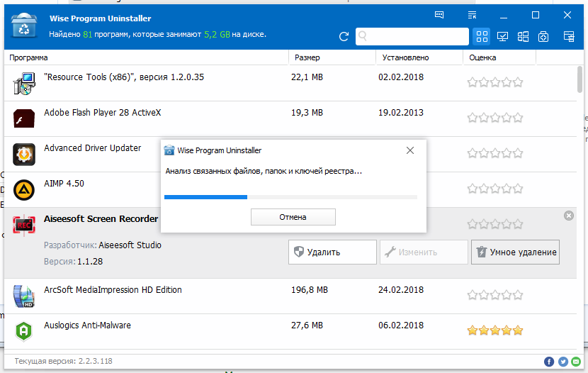Viewport: 588px width, 373px height.
Task: Open the email share icon
Action: coord(576,362)
